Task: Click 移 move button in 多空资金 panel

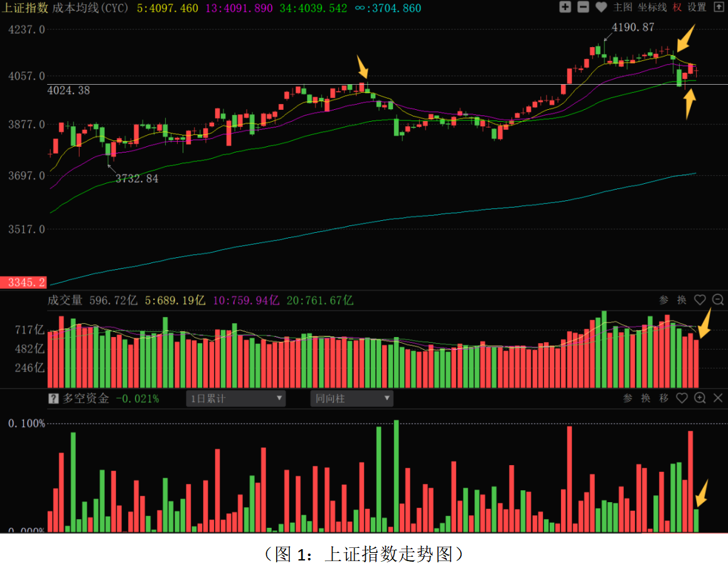Action: [663, 398]
